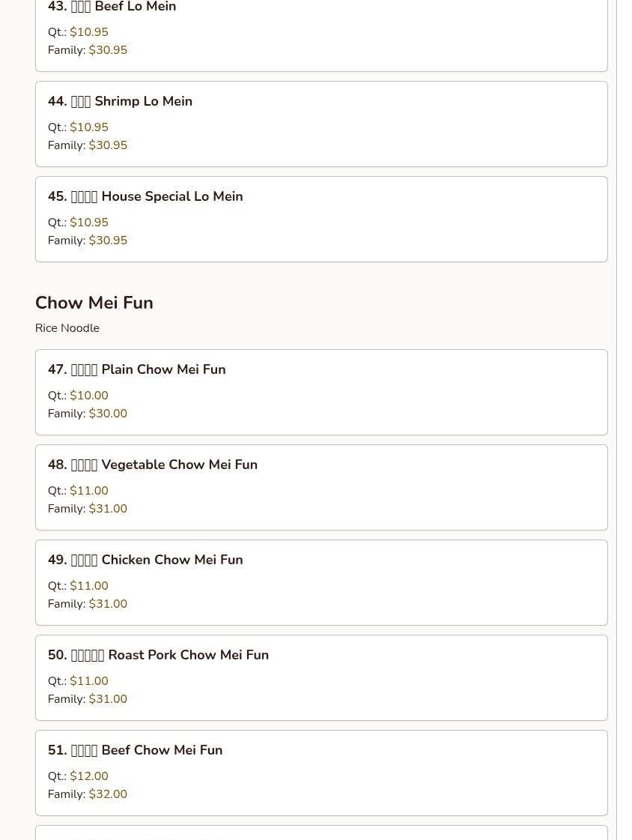
Task: Click the Chow Mei Fun section heading
Action: pyautogui.click(x=94, y=303)
